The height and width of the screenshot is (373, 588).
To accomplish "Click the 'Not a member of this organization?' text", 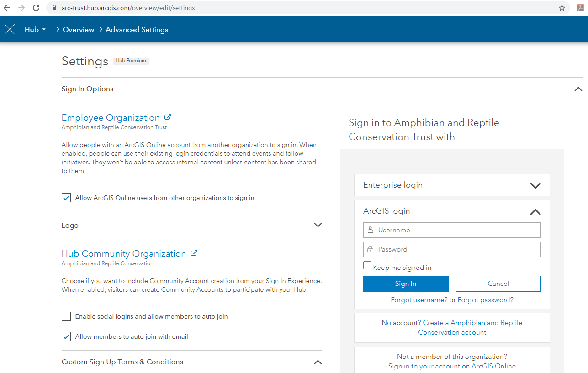I will click(x=452, y=357).
